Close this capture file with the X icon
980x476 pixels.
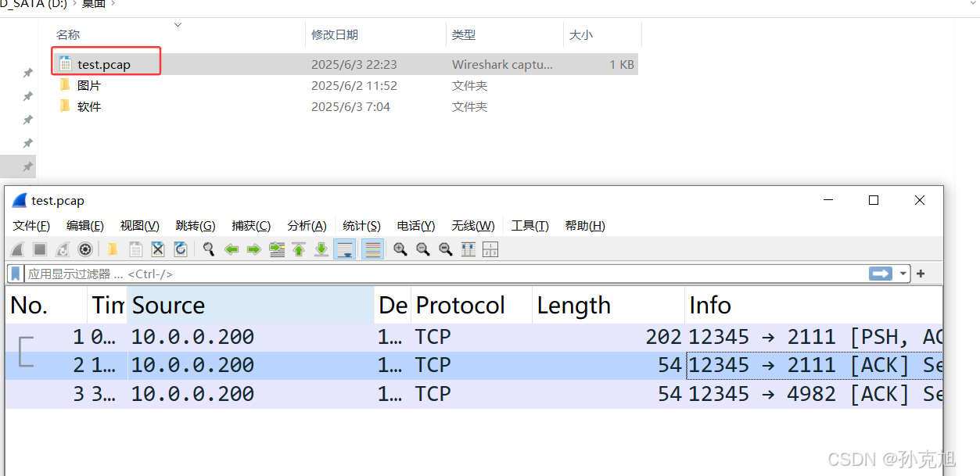point(157,249)
